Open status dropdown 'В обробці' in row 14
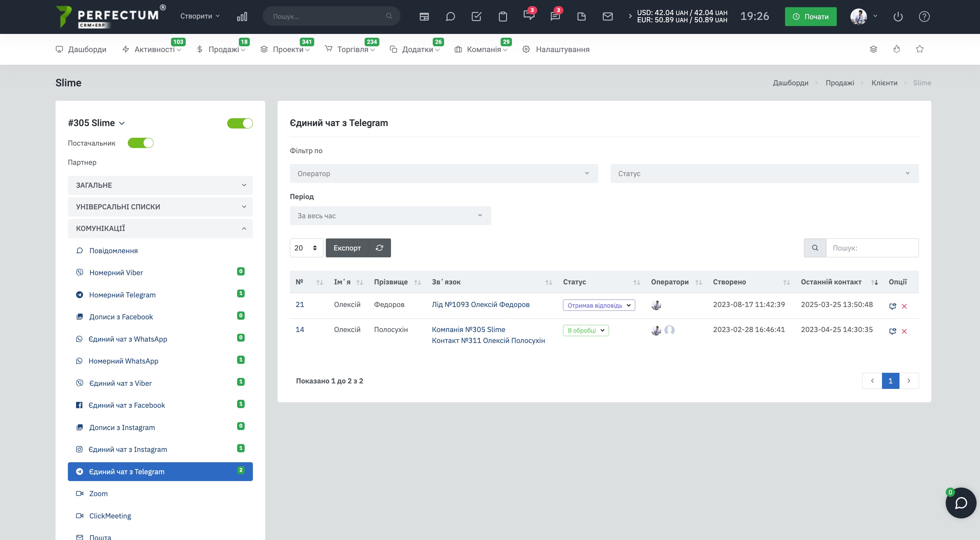Image resolution: width=980 pixels, height=540 pixels. click(586, 330)
